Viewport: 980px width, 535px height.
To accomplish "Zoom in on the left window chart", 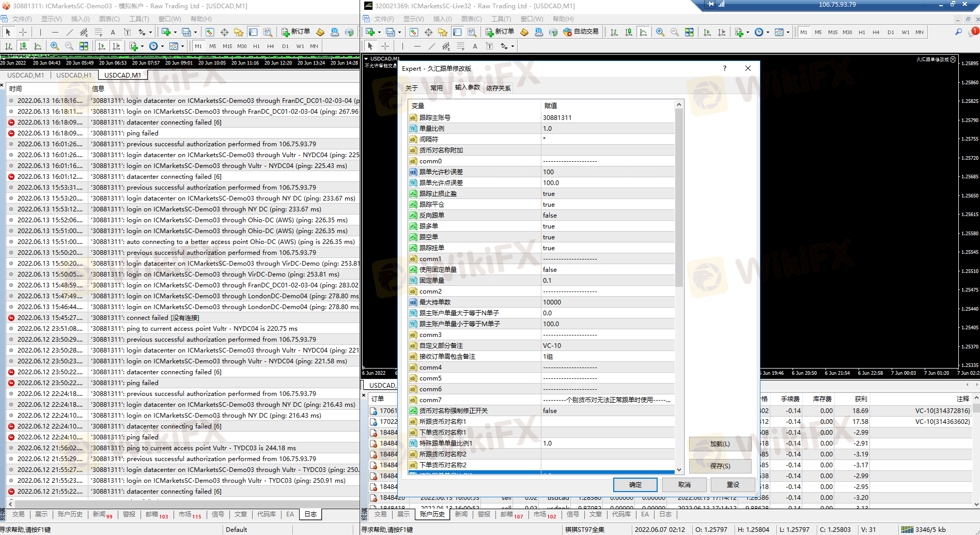I will click(55, 46).
